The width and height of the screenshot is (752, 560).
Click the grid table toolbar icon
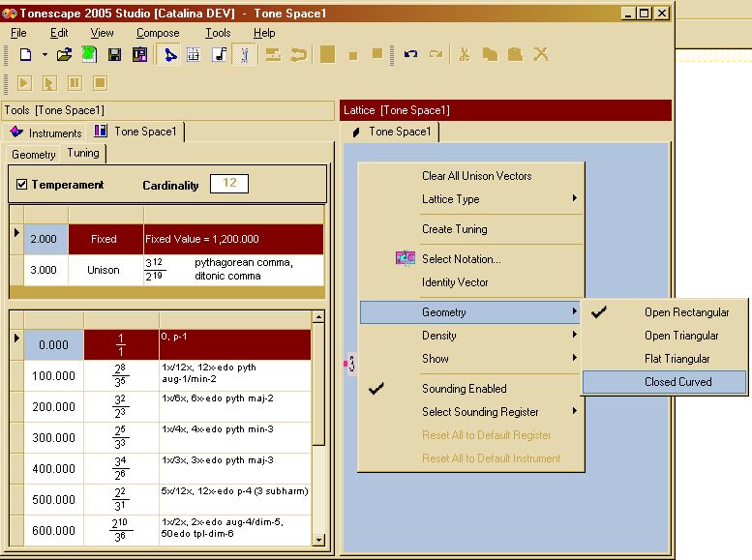pyautogui.click(x=194, y=55)
